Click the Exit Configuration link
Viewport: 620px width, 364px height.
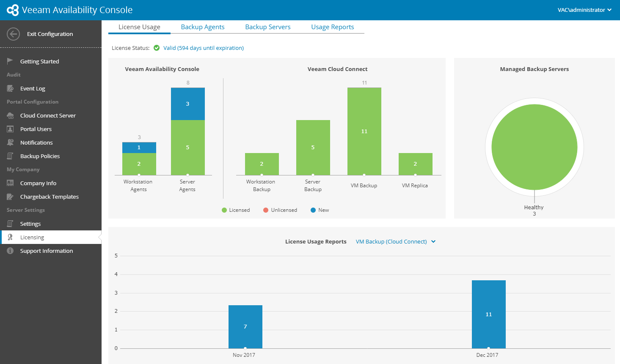coord(50,34)
